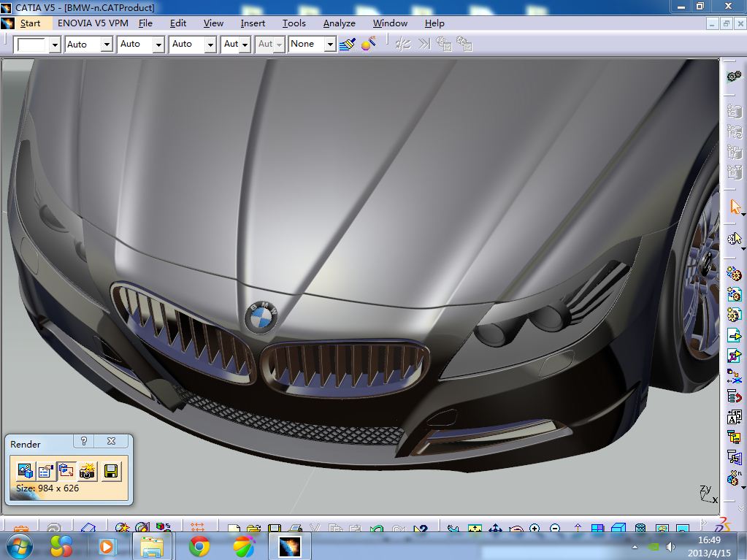
Task: Click the first icon in Render toolbar
Action: tap(25, 471)
